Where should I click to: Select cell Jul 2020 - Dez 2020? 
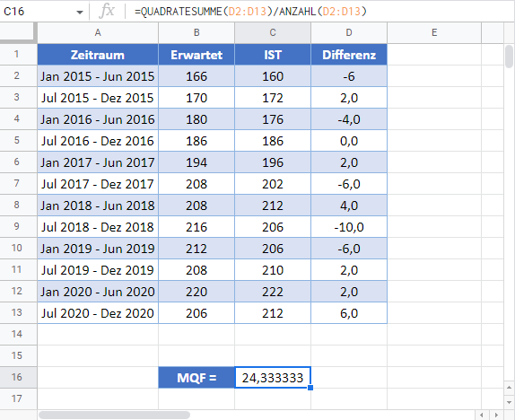pyautogui.click(x=98, y=313)
